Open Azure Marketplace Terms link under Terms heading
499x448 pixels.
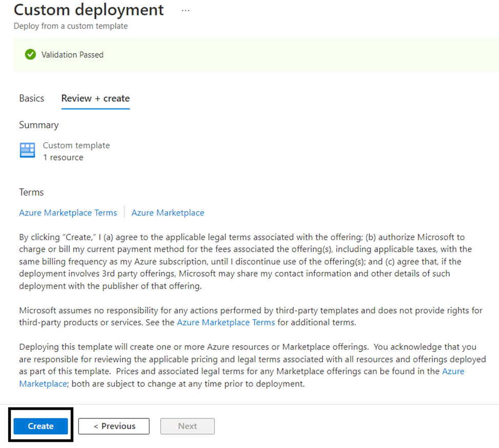tap(68, 212)
